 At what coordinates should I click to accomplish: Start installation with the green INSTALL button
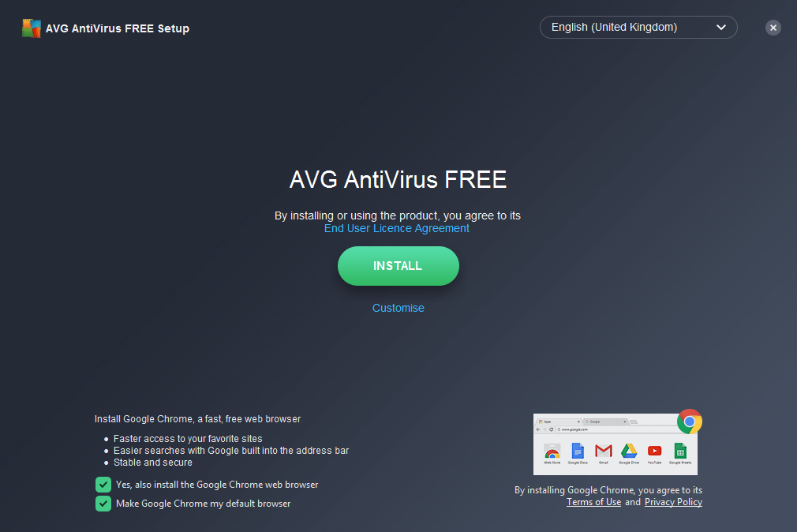(x=398, y=266)
